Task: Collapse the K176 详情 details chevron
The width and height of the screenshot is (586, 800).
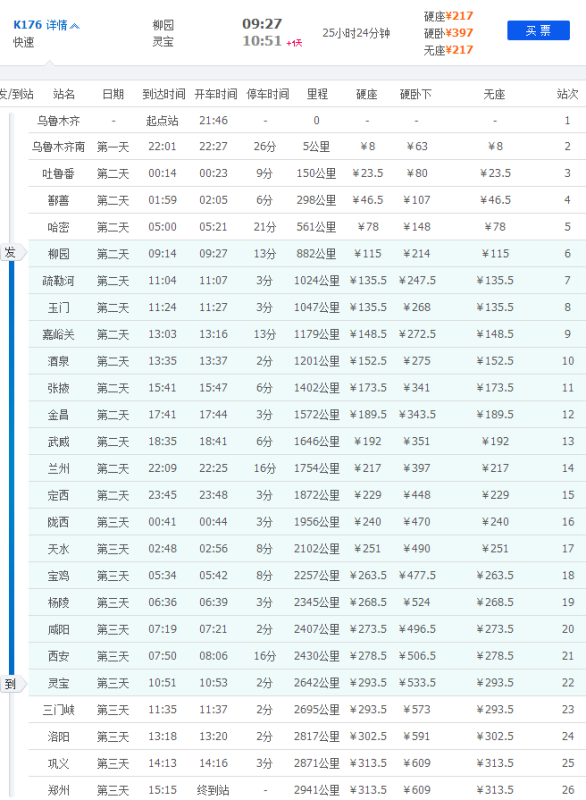Action: tap(75, 26)
